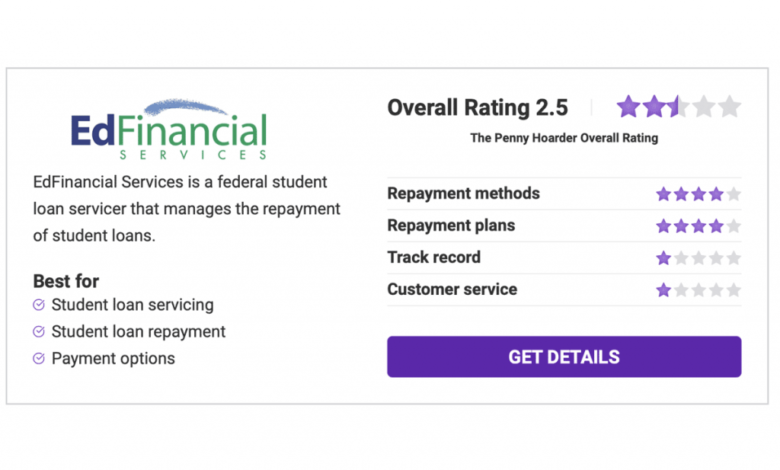Select the Repayment methods row label
The height and width of the screenshot is (470, 780).
click(x=464, y=193)
